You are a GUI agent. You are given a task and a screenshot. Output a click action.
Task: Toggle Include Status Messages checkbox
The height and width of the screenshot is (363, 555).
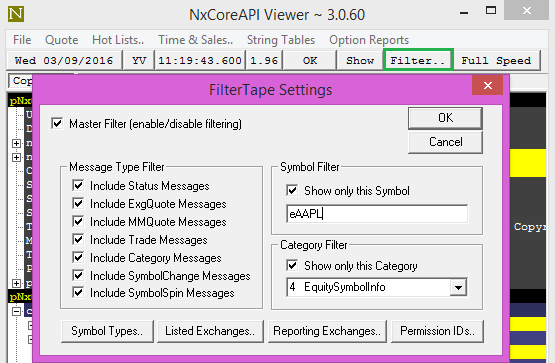78,185
